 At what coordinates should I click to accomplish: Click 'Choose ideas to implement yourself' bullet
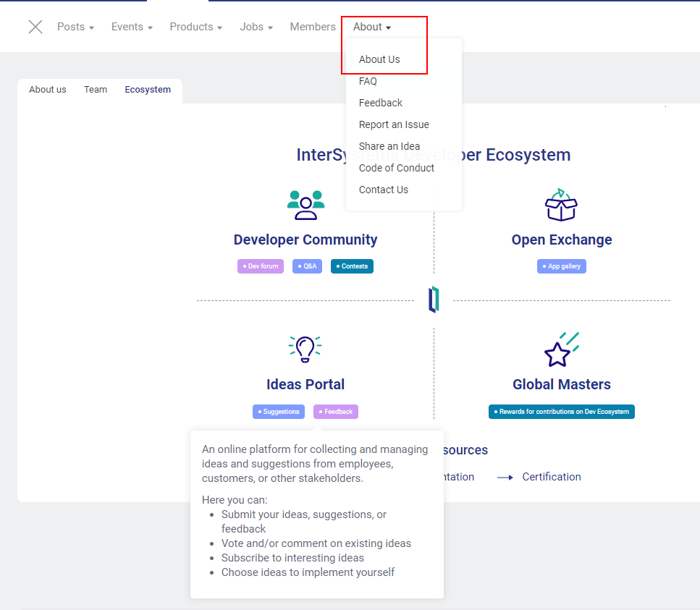click(308, 572)
